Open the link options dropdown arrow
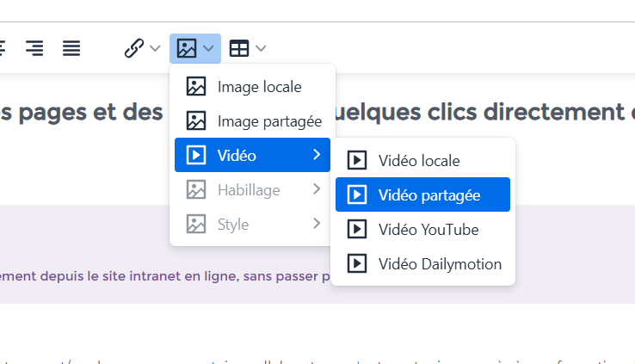This screenshot has width=635, height=364. pos(155,48)
